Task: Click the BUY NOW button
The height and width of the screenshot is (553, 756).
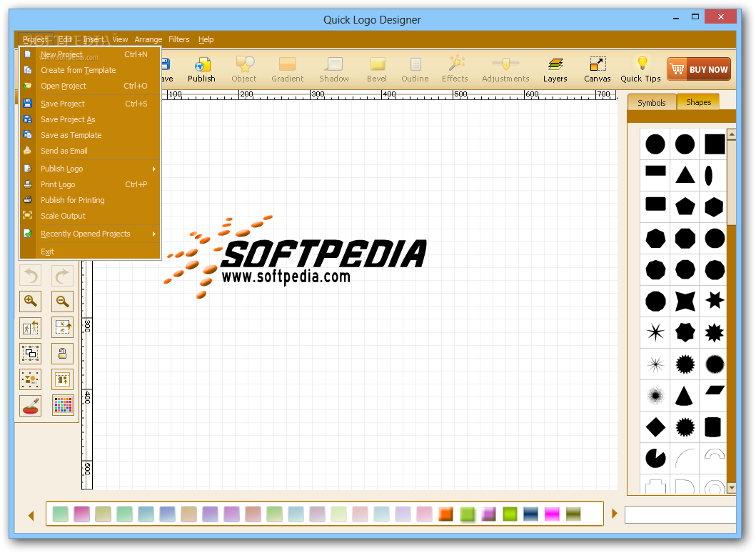Action: [699, 69]
